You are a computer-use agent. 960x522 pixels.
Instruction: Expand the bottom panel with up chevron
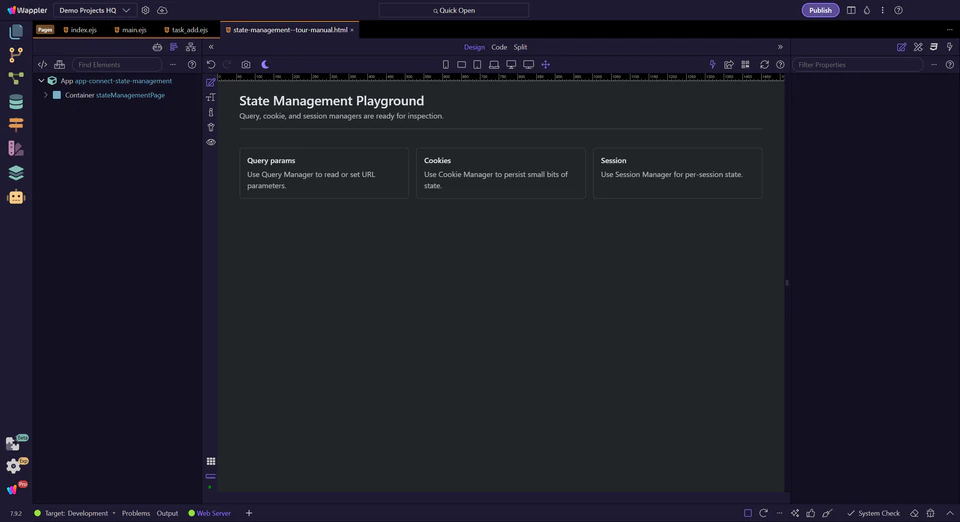950,513
